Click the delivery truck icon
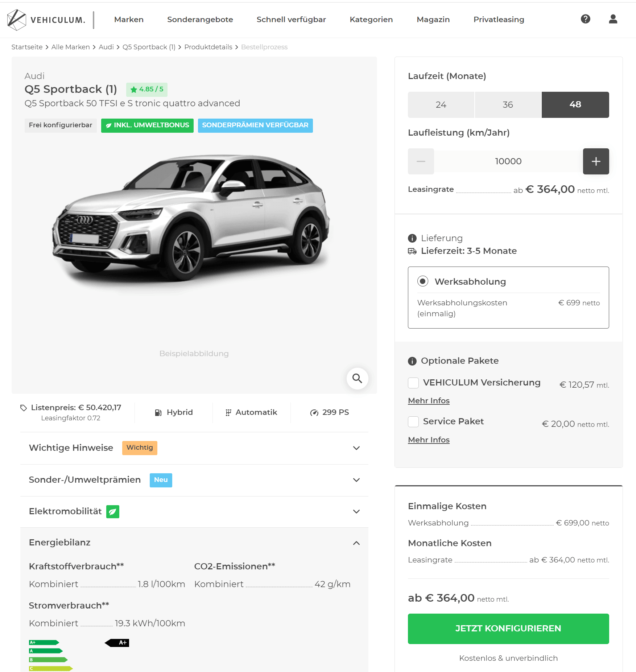This screenshot has height=672, width=636. pos(412,251)
